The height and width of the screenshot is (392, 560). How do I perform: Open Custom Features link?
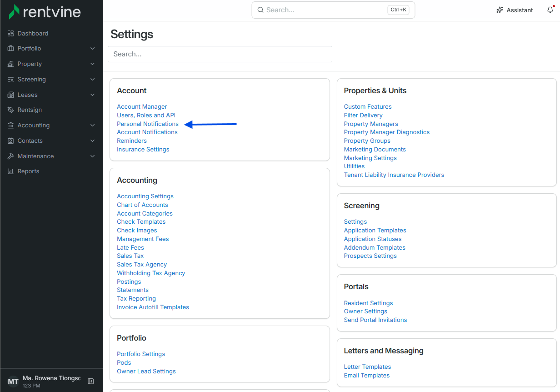pyautogui.click(x=368, y=106)
